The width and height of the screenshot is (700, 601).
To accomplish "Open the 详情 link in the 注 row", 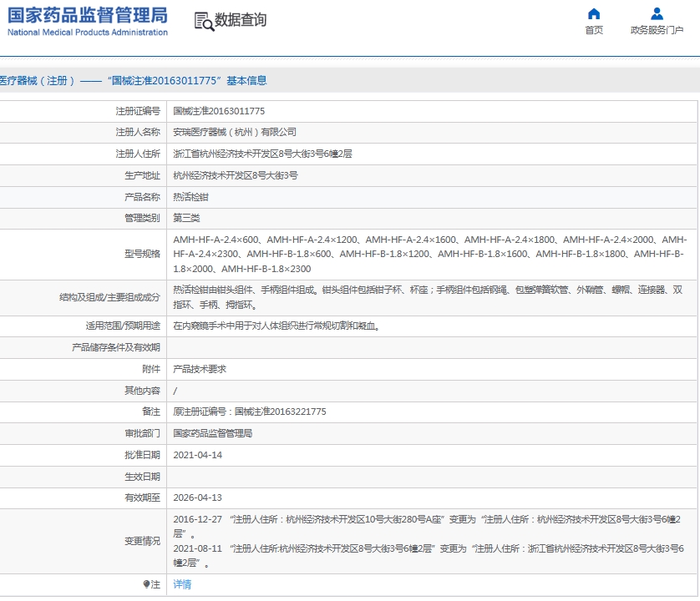I will 182,584.
